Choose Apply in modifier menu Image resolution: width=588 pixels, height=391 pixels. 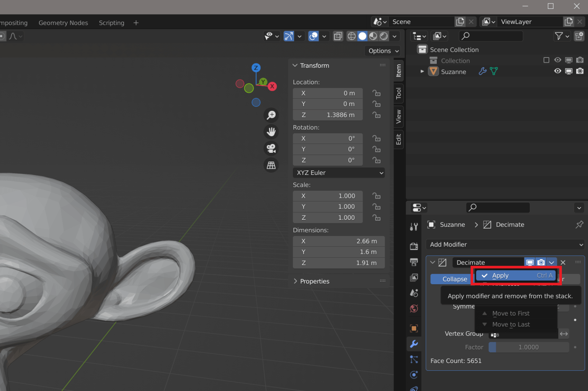[x=516, y=275]
